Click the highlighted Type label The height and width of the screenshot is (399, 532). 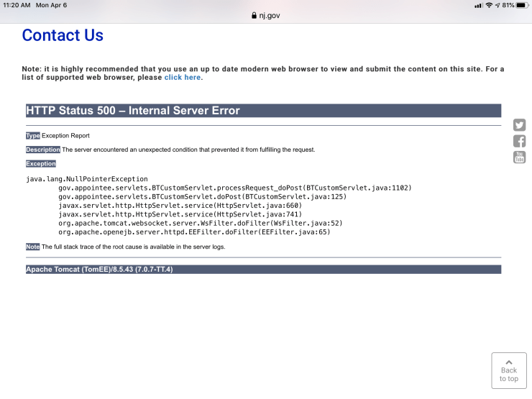(33, 135)
